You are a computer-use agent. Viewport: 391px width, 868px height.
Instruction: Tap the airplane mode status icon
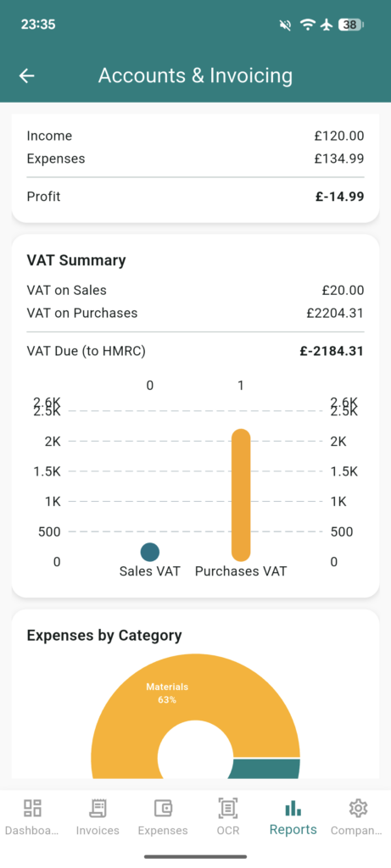pyautogui.click(x=327, y=25)
